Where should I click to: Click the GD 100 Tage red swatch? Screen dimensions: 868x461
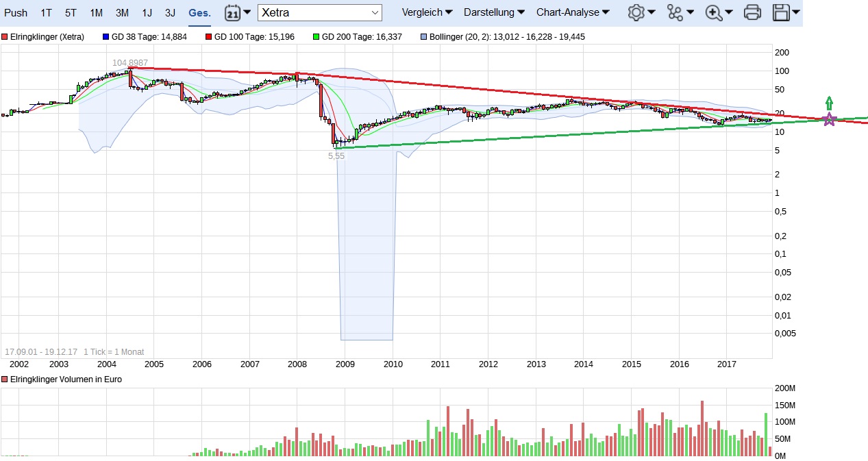pyautogui.click(x=210, y=37)
